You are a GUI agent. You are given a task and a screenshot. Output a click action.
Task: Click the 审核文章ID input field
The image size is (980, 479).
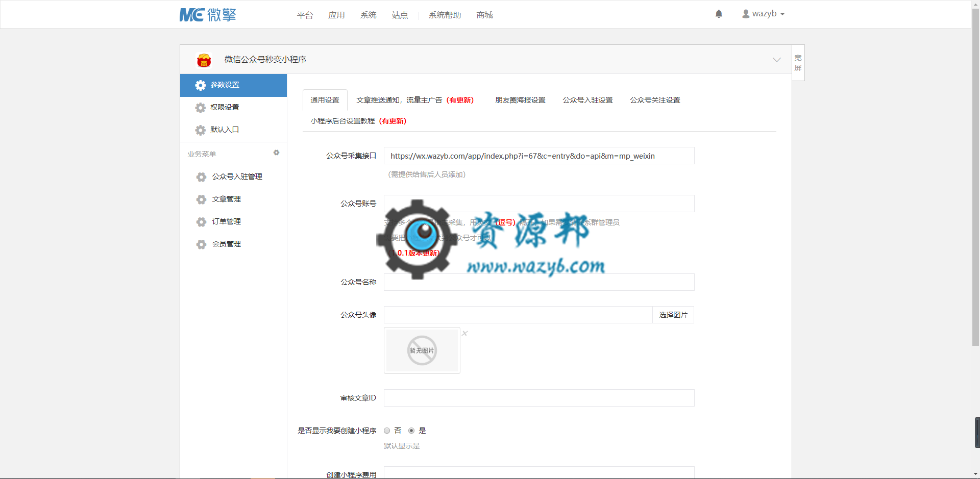pos(539,398)
